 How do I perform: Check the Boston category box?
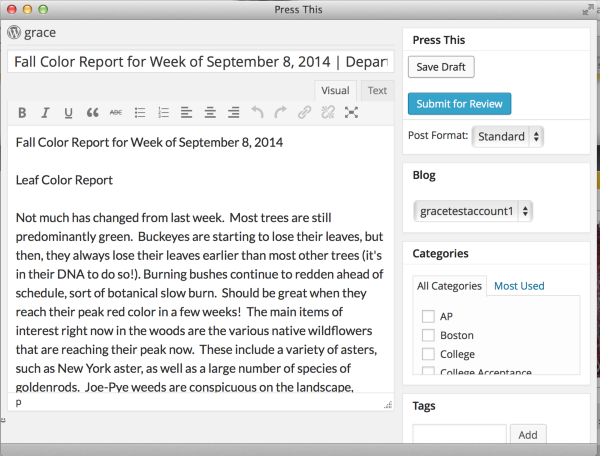pos(428,335)
